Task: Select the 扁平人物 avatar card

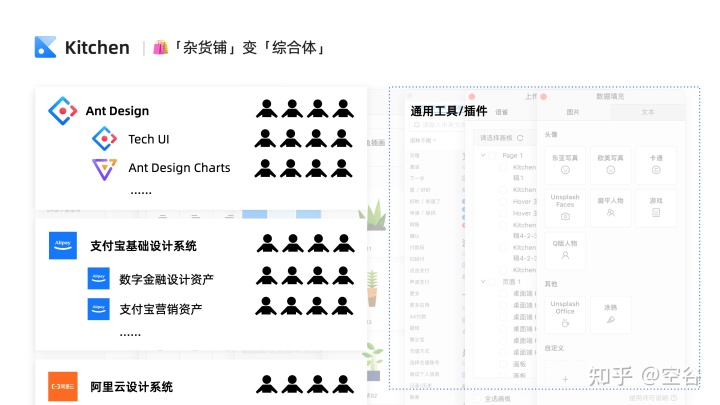Action: point(610,208)
